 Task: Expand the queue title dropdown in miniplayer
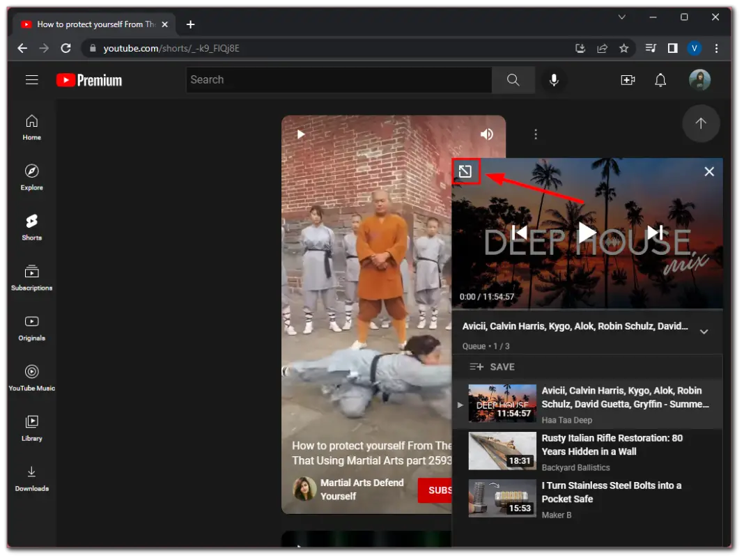(704, 332)
